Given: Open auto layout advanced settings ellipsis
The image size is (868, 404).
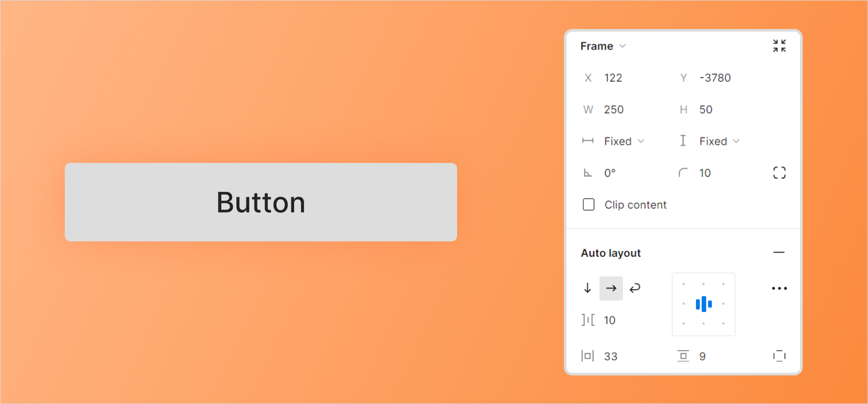Looking at the screenshot, I should point(779,288).
